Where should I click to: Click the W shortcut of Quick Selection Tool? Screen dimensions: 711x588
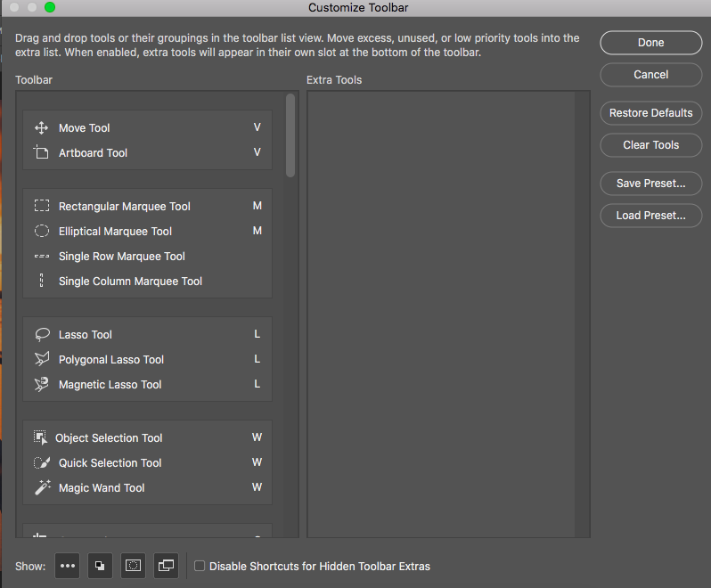(257, 462)
